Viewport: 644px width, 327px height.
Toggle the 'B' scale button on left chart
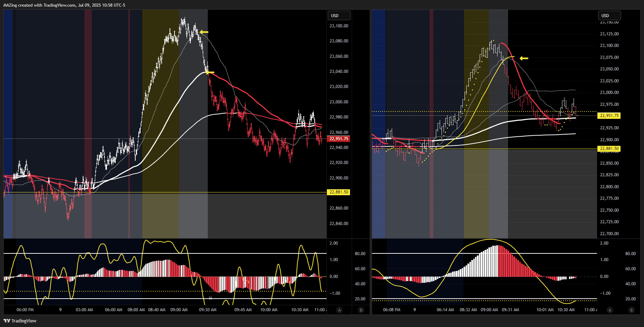[x=361, y=310]
